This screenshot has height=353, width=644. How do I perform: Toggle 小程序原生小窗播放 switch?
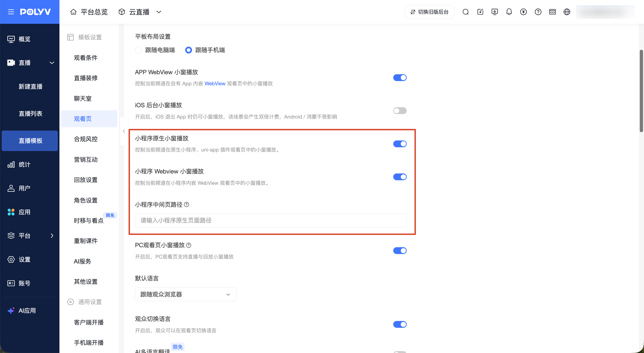coord(400,144)
